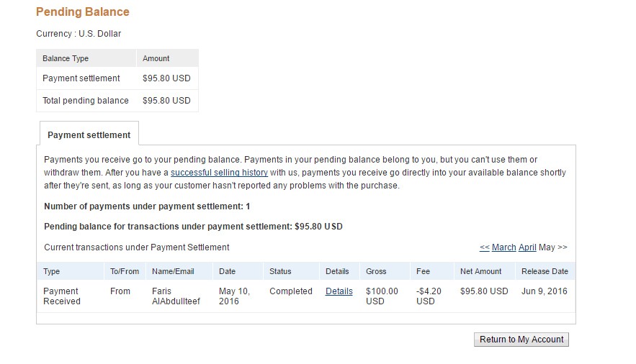Click the Gross column header
636x364 pixels.
click(x=376, y=271)
